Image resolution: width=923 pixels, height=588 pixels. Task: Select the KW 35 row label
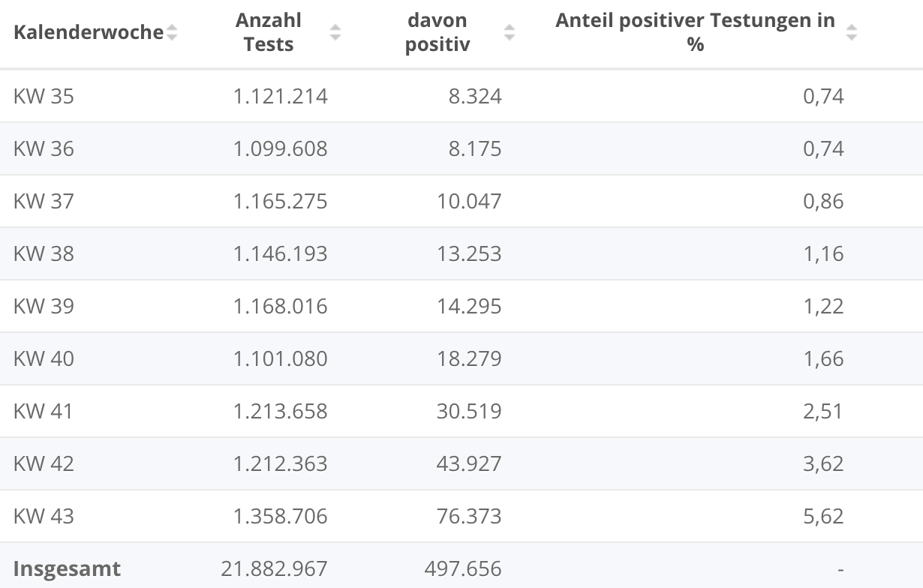coord(44,96)
